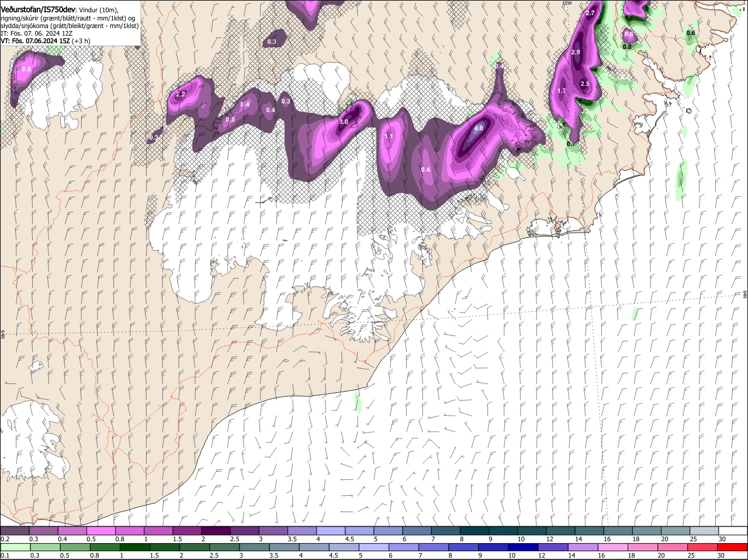
Task: Click the 2.7 precipitation value on map
Action: click(x=590, y=13)
